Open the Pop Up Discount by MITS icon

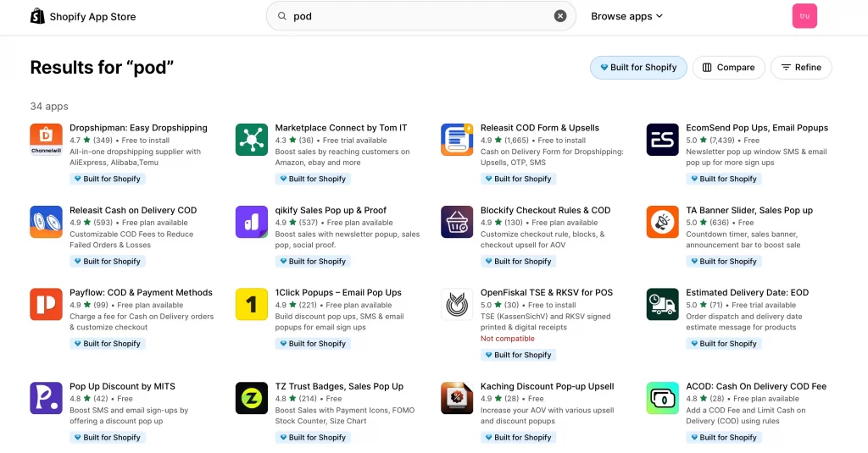tap(46, 398)
